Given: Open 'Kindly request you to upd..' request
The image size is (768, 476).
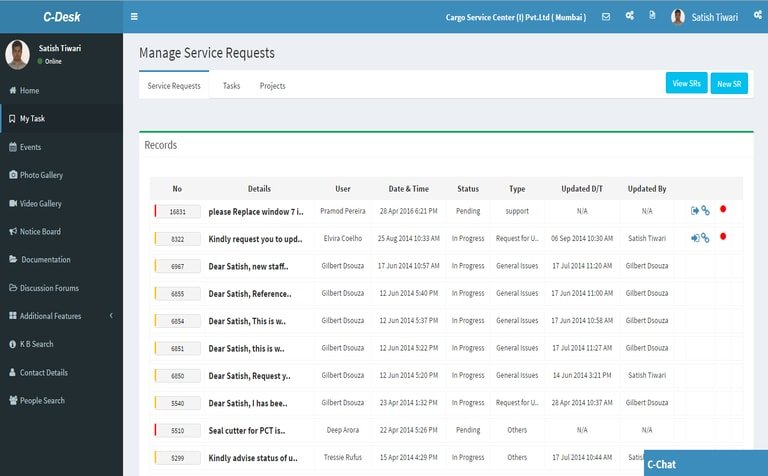Looking at the screenshot, I should pyautogui.click(x=255, y=239).
